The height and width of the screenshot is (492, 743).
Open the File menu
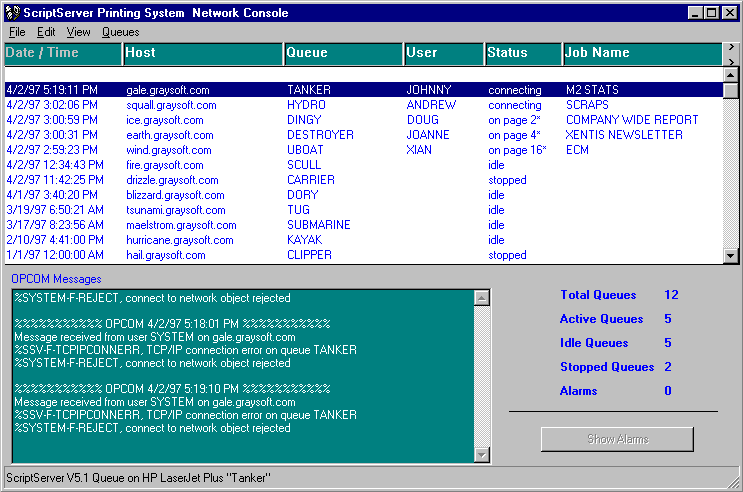(17, 32)
